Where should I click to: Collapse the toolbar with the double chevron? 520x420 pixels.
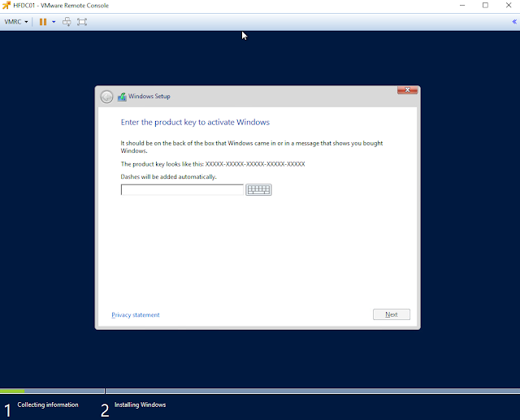click(x=514, y=22)
